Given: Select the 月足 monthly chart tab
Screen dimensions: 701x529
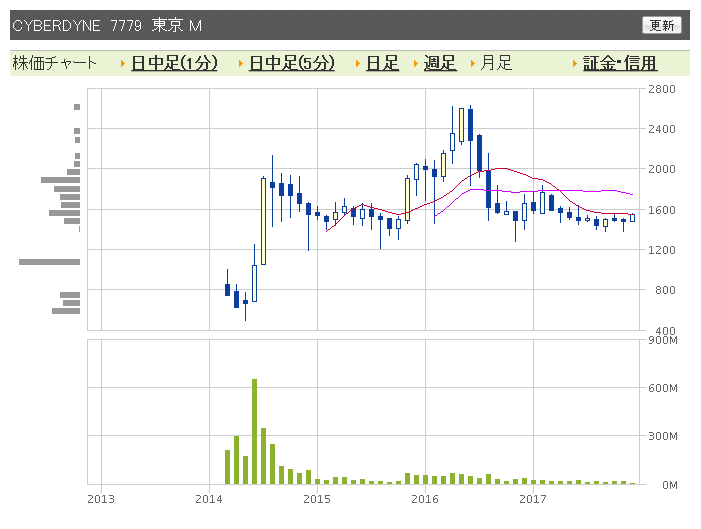Looking at the screenshot, I should click(496, 63).
